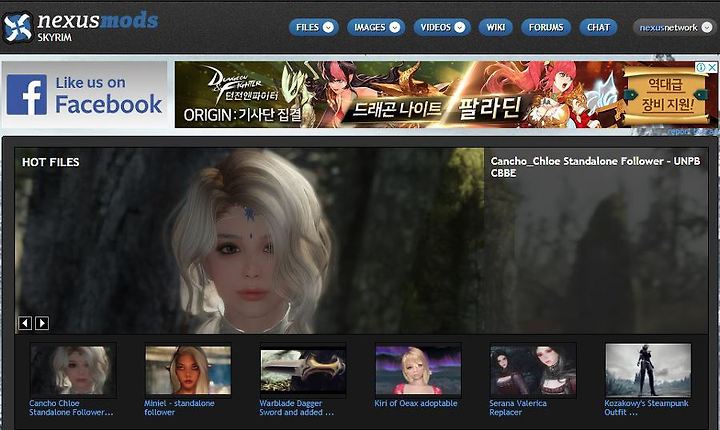The height and width of the screenshot is (430, 720).
Task: Open the FILES dropdown menu
Action: pyautogui.click(x=314, y=28)
